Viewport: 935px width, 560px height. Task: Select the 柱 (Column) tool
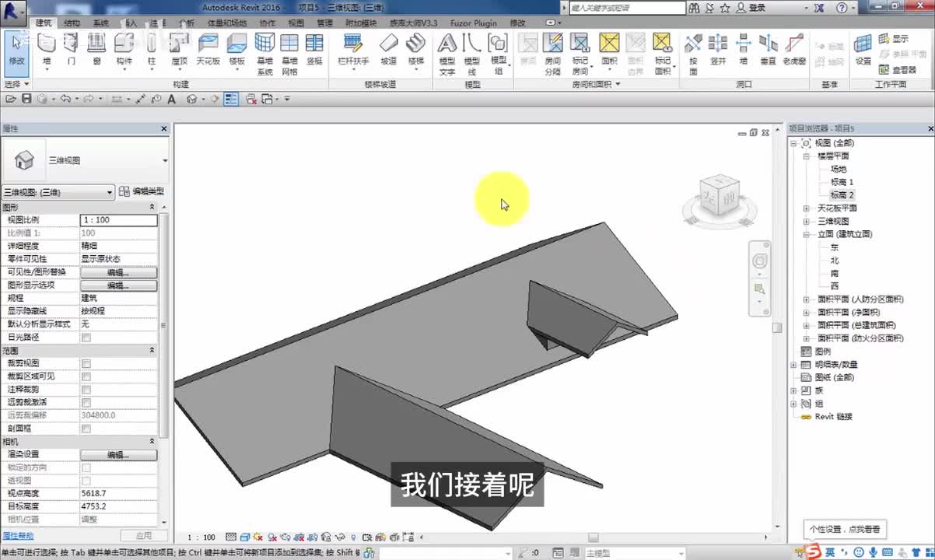151,50
